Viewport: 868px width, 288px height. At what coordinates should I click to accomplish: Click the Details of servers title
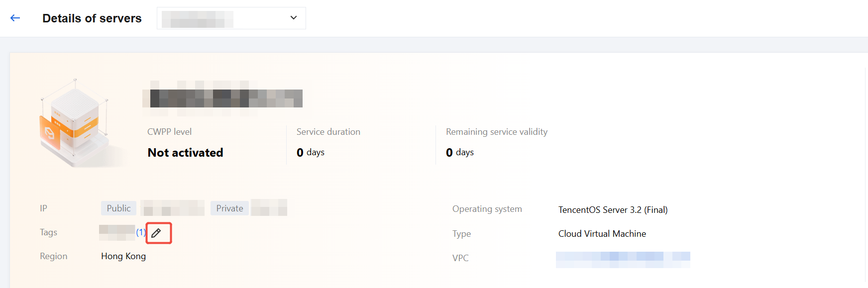(92, 18)
